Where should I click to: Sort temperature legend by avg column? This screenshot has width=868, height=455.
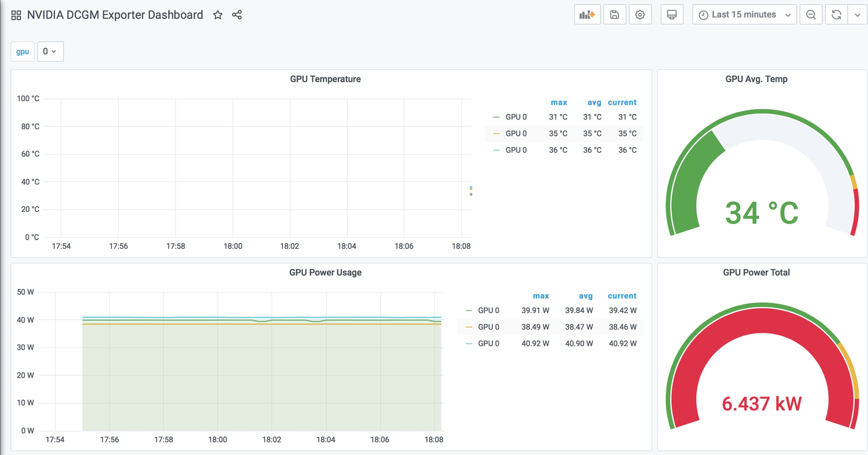click(594, 102)
